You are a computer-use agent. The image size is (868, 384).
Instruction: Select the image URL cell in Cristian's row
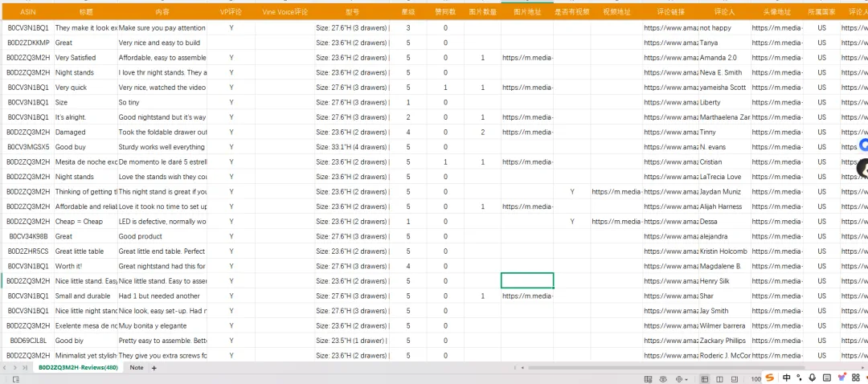coord(527,161)
